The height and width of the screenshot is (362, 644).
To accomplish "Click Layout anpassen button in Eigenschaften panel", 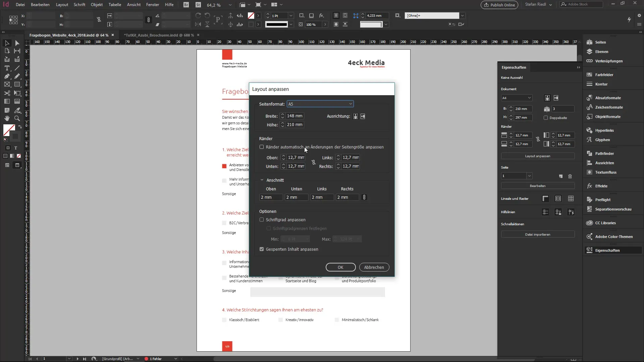I will pos(538,156).
